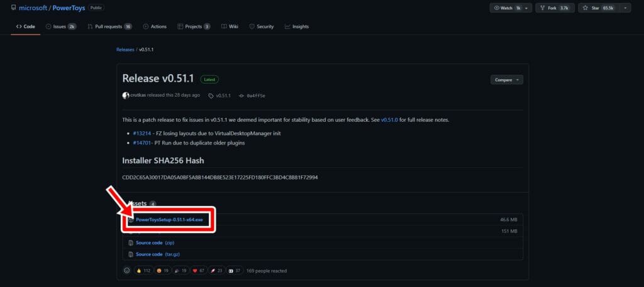Click the repository book icon
The height and width of the screenshot is (287, 644).
coord(14,8)
